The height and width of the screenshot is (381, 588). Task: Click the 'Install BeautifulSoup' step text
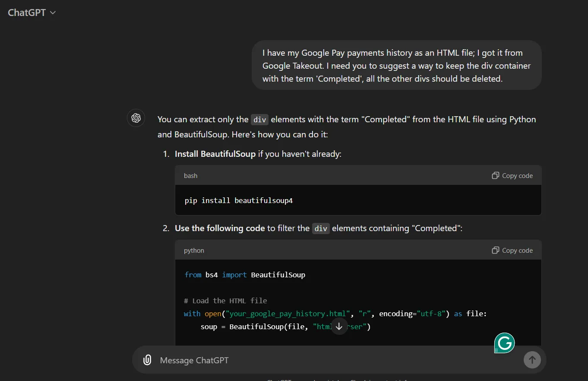[215, 154]
